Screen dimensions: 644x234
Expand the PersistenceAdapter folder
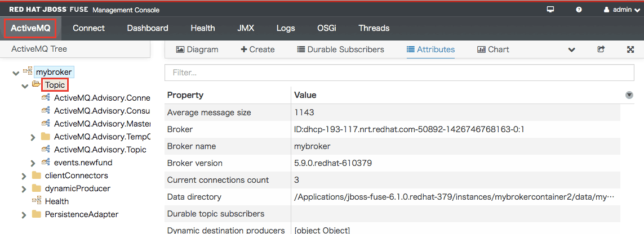coord(24,215)
